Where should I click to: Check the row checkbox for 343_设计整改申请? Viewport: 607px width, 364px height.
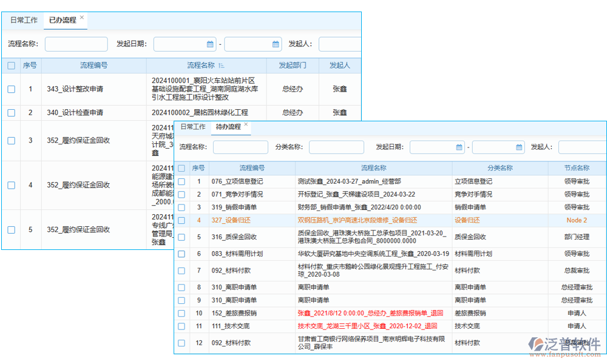pos(10,88)
